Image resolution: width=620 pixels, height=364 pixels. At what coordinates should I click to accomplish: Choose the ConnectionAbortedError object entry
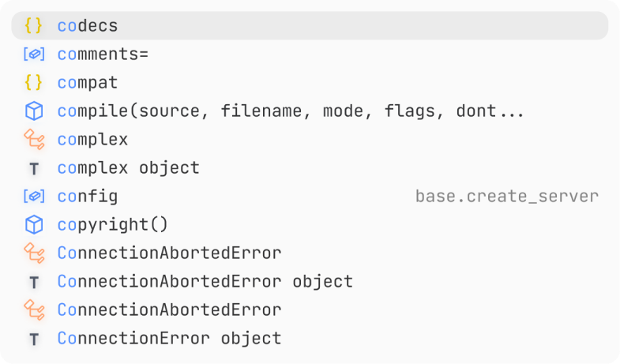point(310,282)
